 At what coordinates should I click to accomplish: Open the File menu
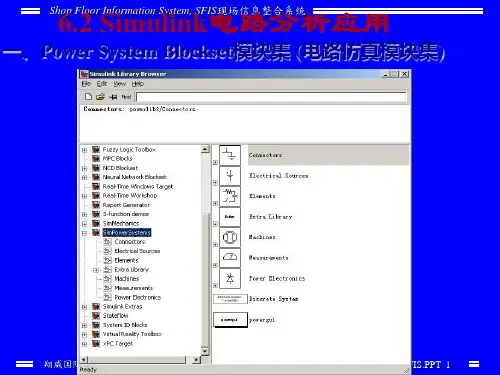coord(86,84)
